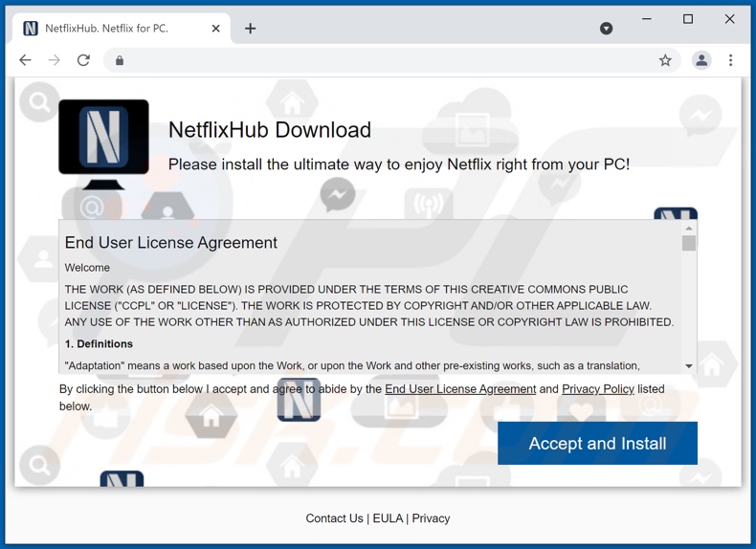Click EULA scrollbar up arrow
This screenshot has height=549, width=756.
pyautogui.click(x=689, y=228)
